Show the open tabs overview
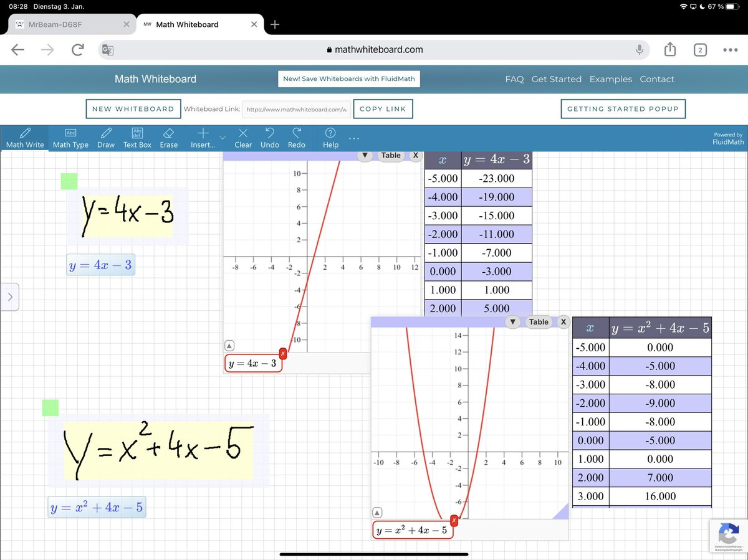Viewport: 748px width, 560px height. click(700, 50)
